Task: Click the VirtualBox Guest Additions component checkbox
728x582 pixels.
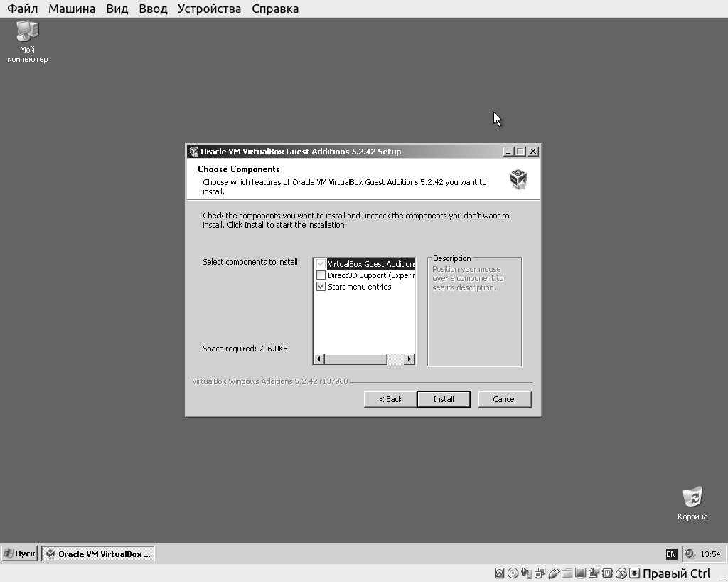Action: (321, 264)
